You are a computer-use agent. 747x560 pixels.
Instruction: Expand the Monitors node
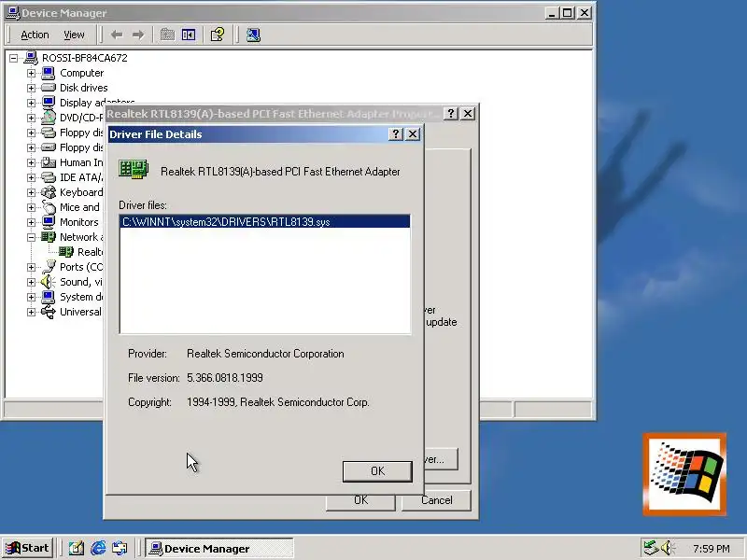(x=31, y=222)
